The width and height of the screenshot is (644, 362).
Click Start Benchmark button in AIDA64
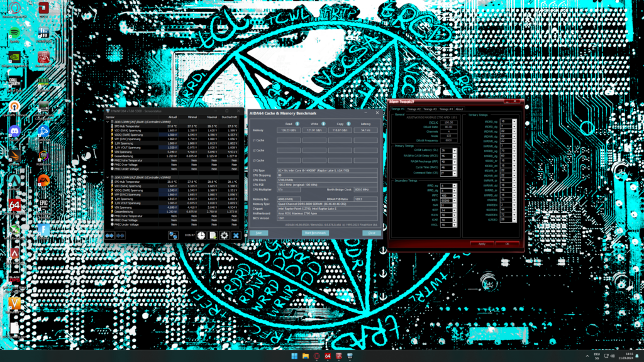tap(315, 233)
